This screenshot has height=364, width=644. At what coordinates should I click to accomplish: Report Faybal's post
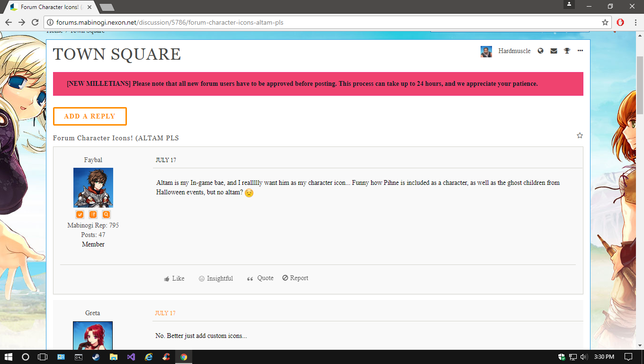pyautogui.click(x=295, y=278)
